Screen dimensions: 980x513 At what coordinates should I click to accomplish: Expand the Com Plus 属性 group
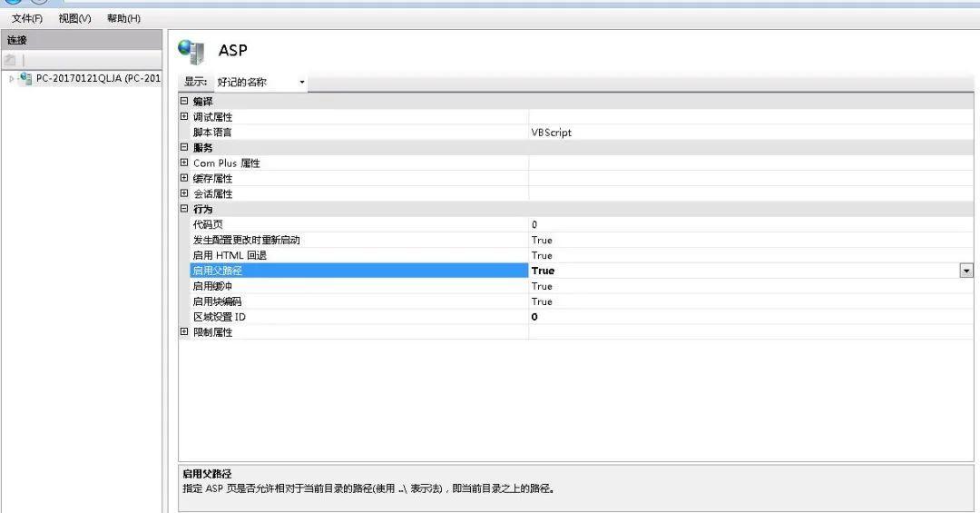coord(183,163)
